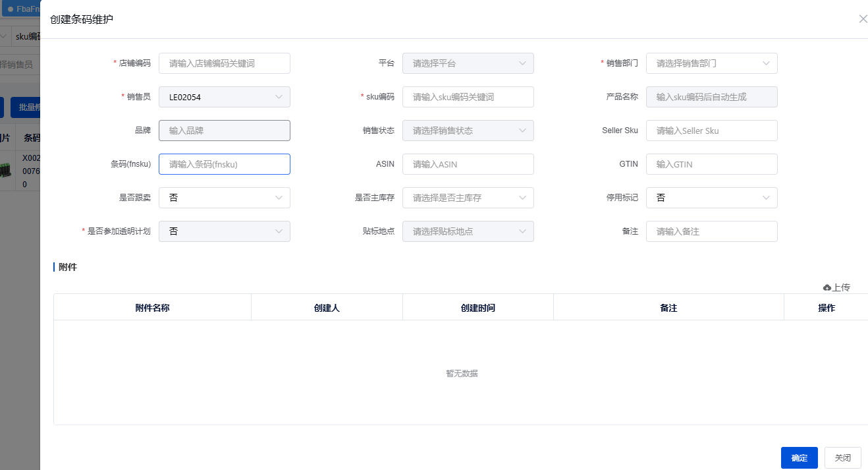The image size is (868, 470).
Task: Expand the 销售部门 dropdown
Action: (x=711, y=63)
